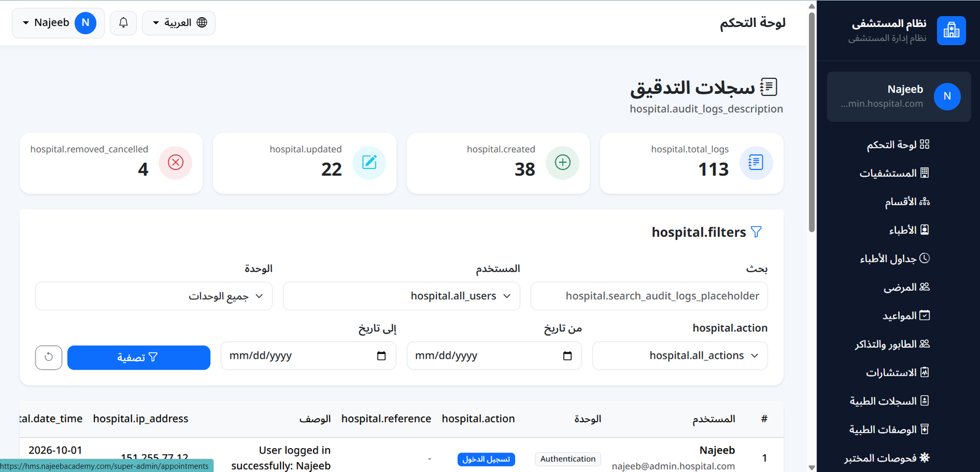Click the red removed/cancelled X icon
980x472 pixels.
click(x=176, y=162)
